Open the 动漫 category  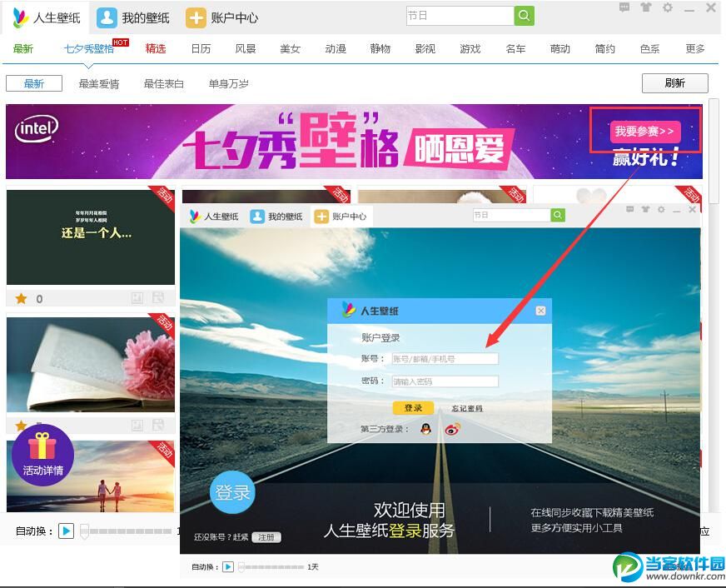[x=336, y=48]
